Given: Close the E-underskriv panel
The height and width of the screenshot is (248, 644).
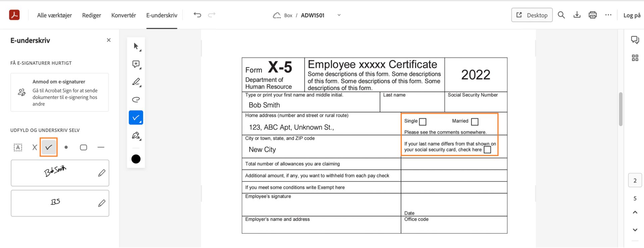Looking at the screenshot, I should [109, 40].
